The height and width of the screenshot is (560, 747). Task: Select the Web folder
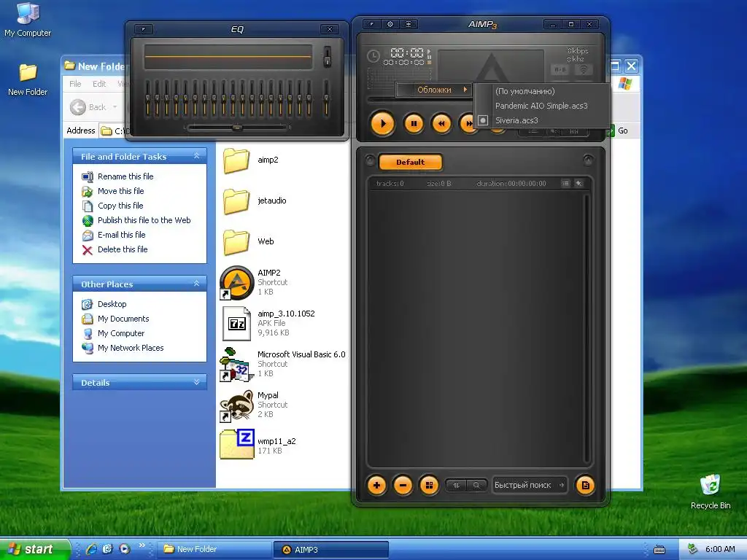pos(249,241)
